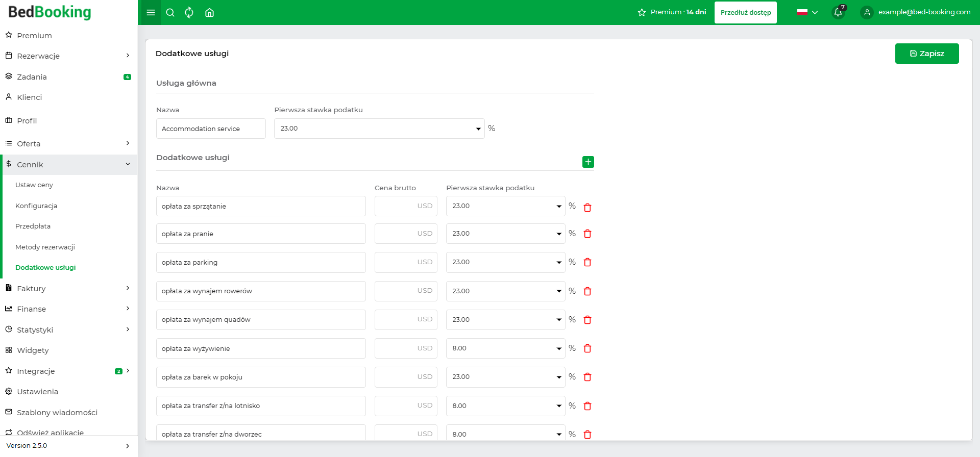The height and width of the screenshot is (457, 980).
Task: Click the refresh sync icon in top bar
Action: (189, 13)
